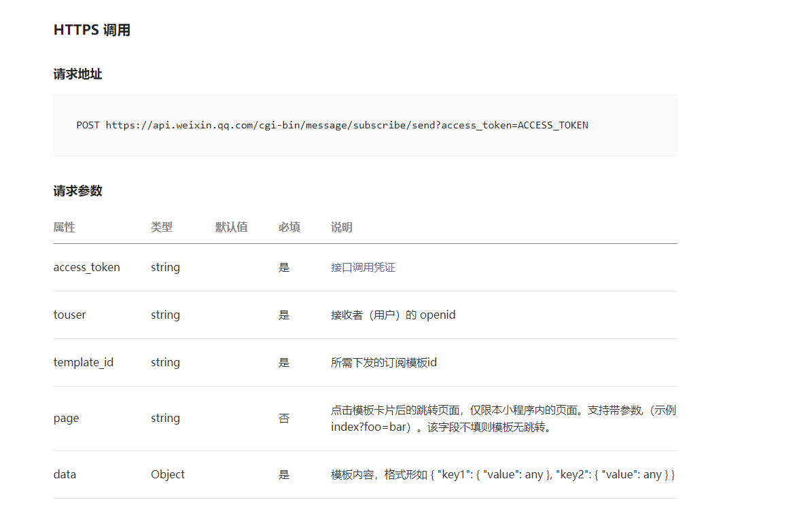This screenshot has width=812, height=532.
Task: Click the 默认值 column header
Action: 232,227
